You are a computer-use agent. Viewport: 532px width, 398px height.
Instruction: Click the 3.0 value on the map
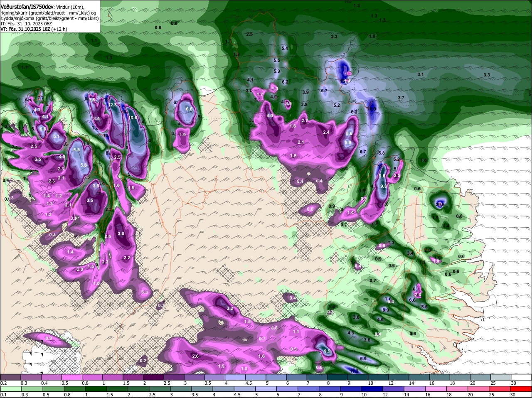point(121,233)
